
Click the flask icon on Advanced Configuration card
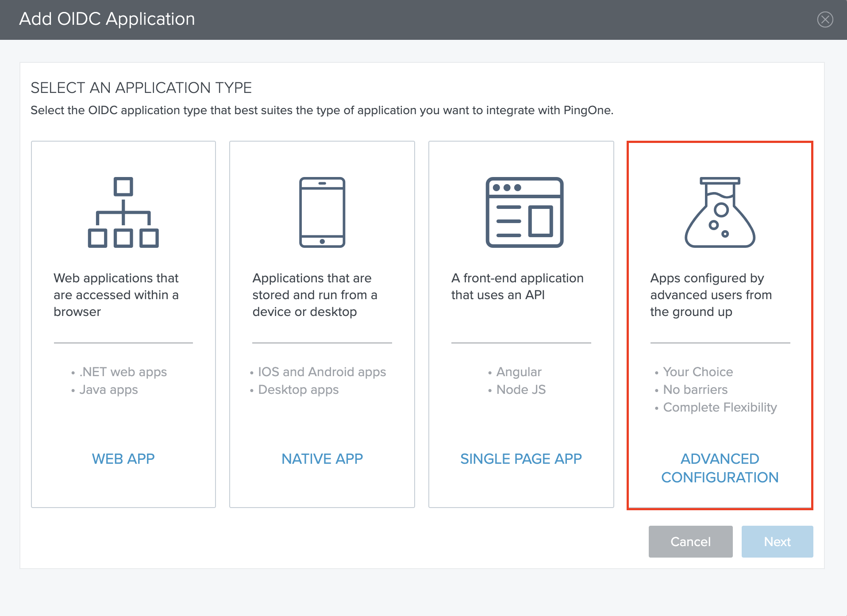click(720, 212)
